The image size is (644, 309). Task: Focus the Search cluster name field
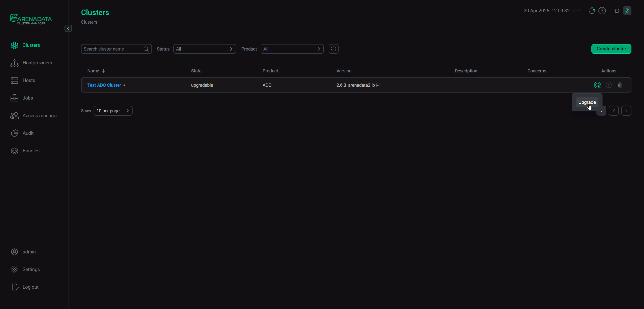(112, 49)
